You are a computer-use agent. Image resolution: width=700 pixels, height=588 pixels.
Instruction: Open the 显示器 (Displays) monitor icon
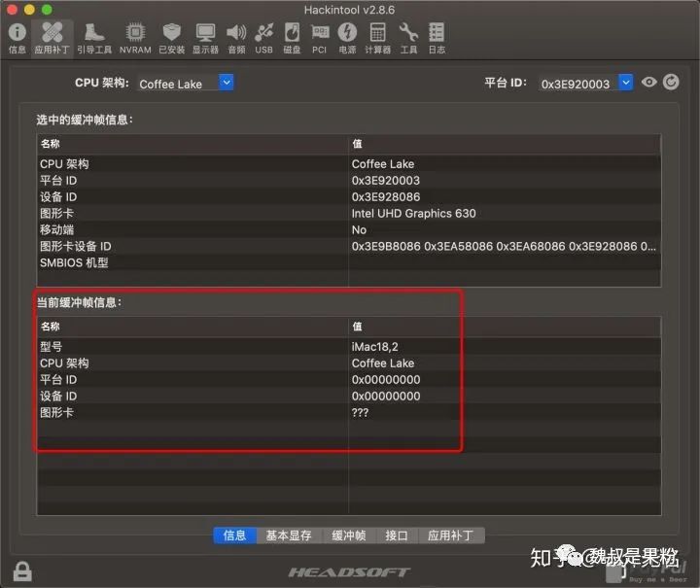(205, 38)
